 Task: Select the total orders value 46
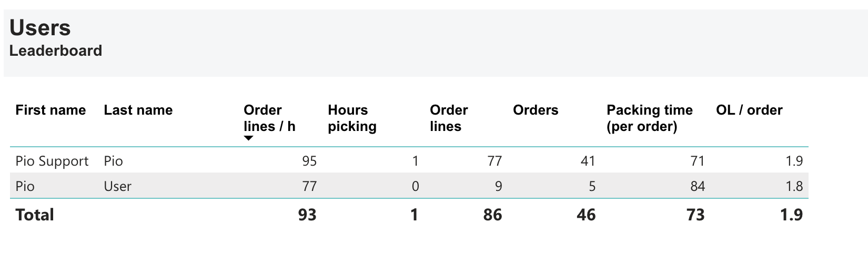(x=586, y=215)
